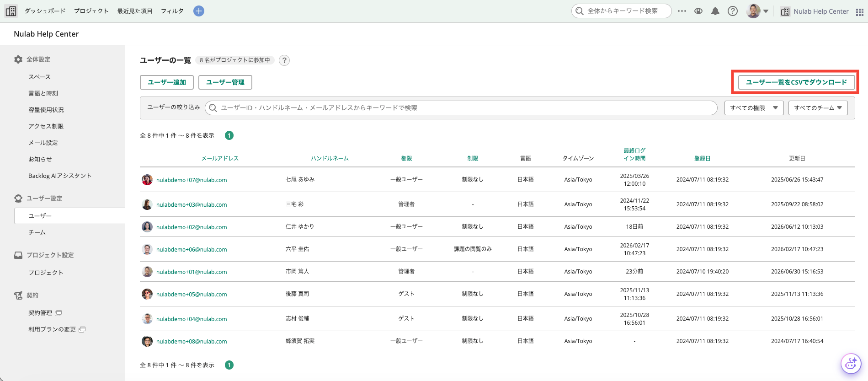Select チーム in sidebar

pos(37,232)
